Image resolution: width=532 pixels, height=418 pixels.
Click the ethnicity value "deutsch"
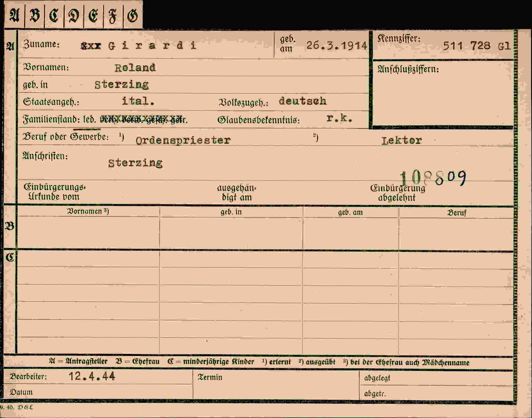coord(303,101)
